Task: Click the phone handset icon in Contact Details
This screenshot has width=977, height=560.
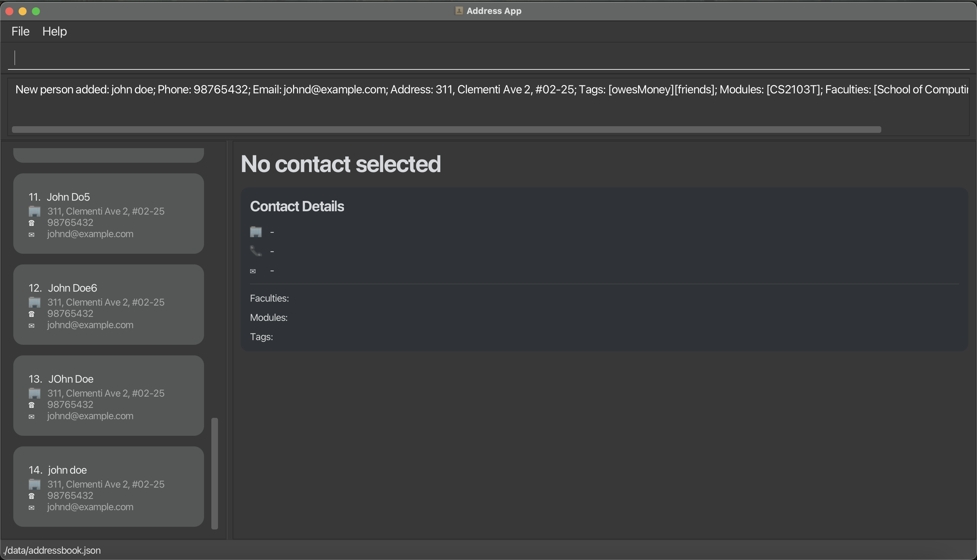Action: pyautogui.click(x=256, y=251)
